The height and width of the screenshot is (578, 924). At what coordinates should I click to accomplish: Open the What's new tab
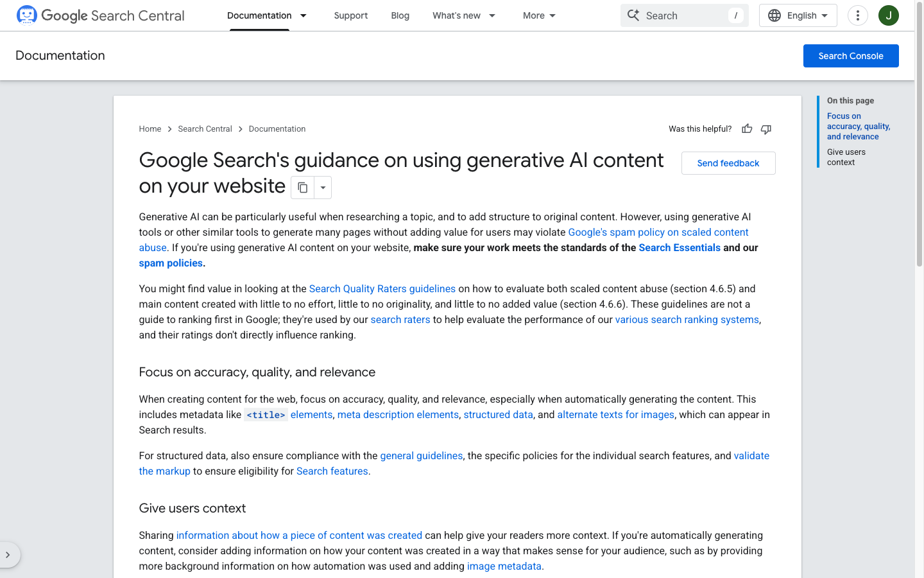coord(456,15)
